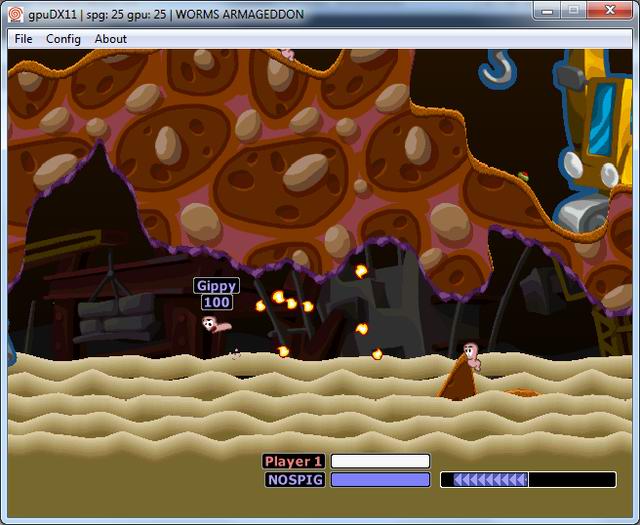Click the NOSPIG blue health bar
Screen dimensions: 640x525
380,479
